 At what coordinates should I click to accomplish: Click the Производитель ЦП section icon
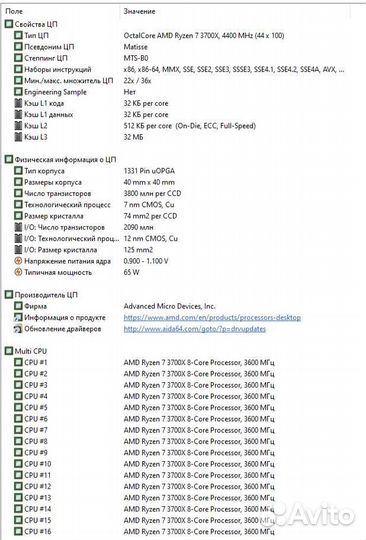click(9, 295)
